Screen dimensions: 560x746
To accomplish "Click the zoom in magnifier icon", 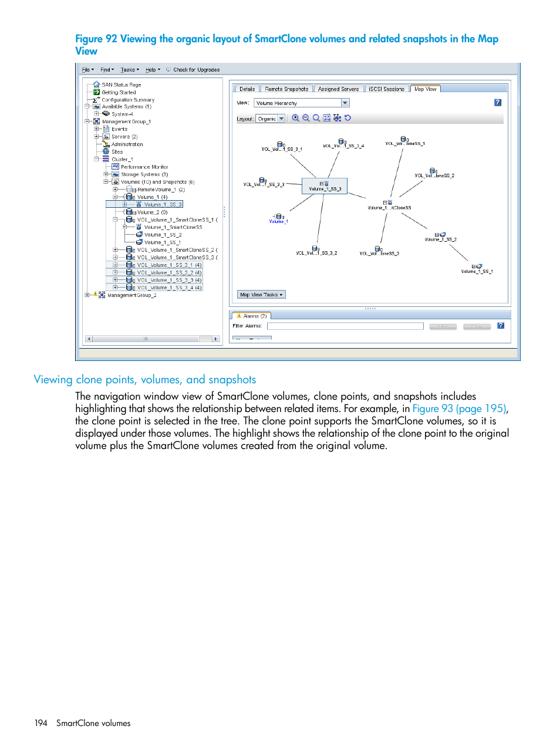I will point(296,118).
